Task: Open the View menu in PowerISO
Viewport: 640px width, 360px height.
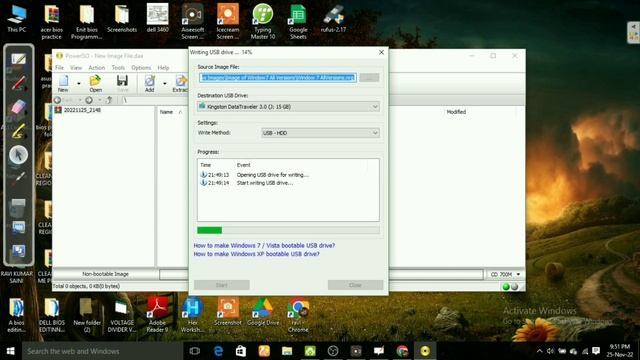Action: pyautogui.click(x=76, y=68)
